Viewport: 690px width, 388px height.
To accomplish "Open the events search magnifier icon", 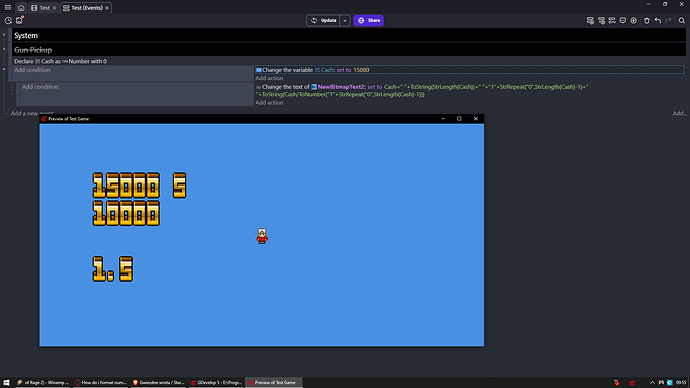I will click(x=682, y=20).
